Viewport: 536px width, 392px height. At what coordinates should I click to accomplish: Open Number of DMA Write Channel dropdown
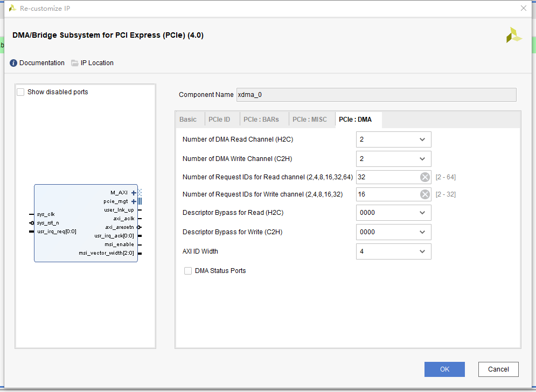pyautogui.click(x=393, y=159)
